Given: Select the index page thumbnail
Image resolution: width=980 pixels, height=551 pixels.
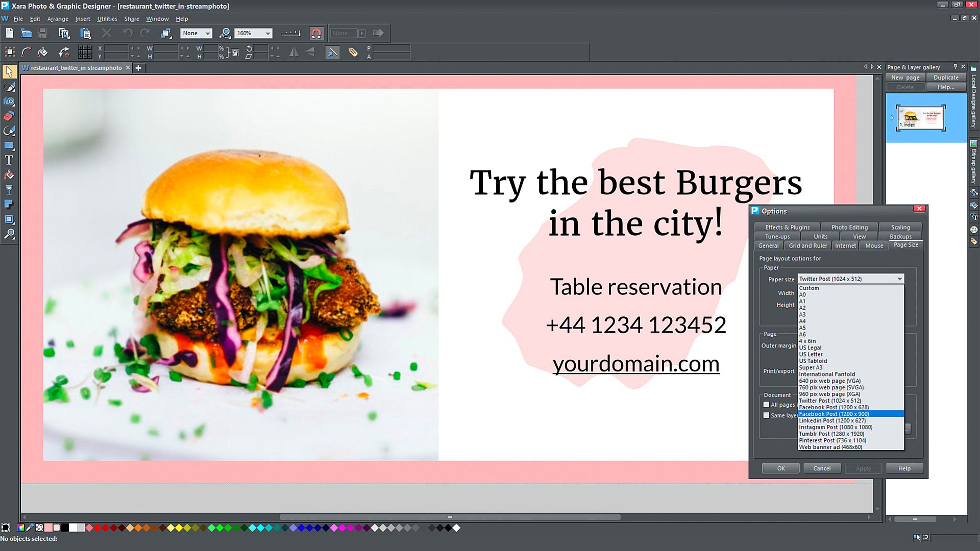Looking at the screenshot, I should [x=920, y=117].
